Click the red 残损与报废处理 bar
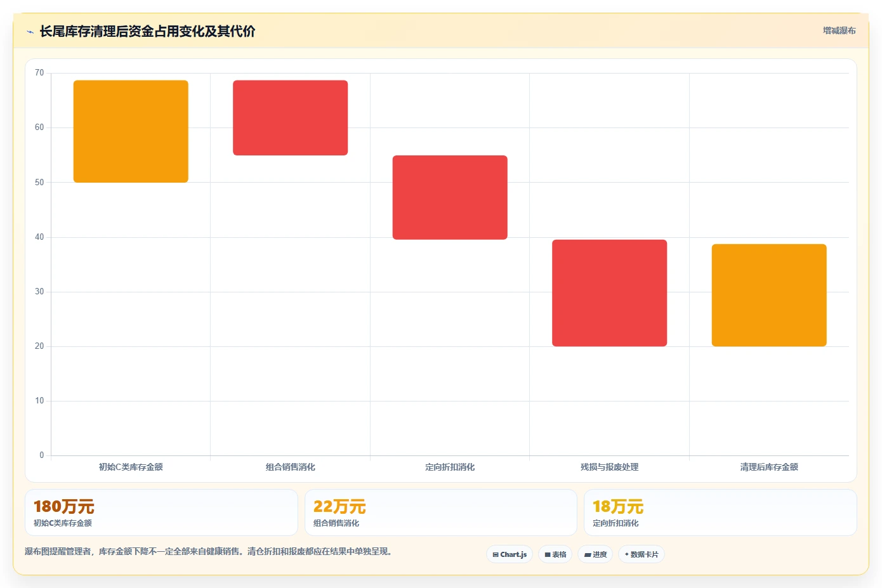This screenshot has height=588, width=882. click(609, 293)
